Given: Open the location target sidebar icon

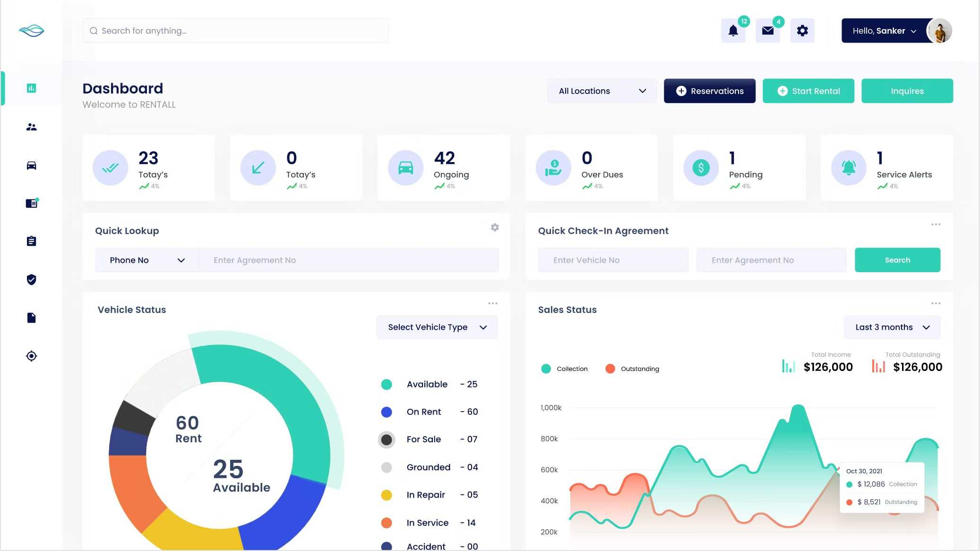Looking at the screenshot, I should 31,356.
